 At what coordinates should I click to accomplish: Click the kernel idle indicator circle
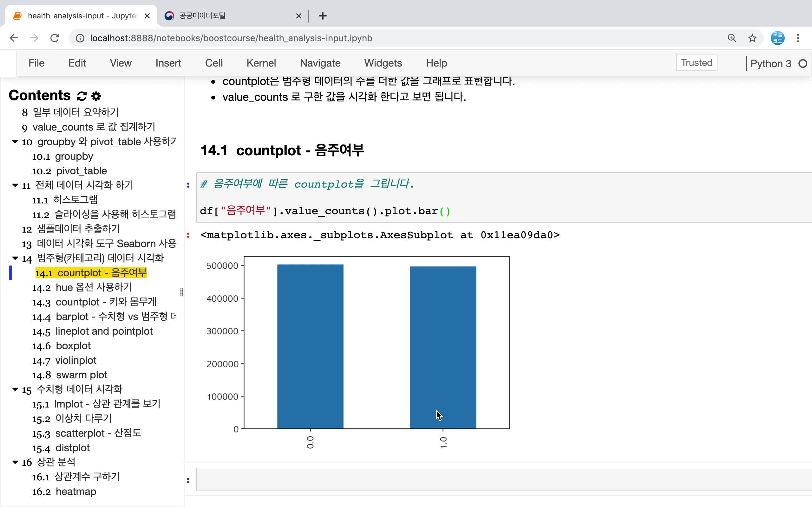(x=802, y=63)
